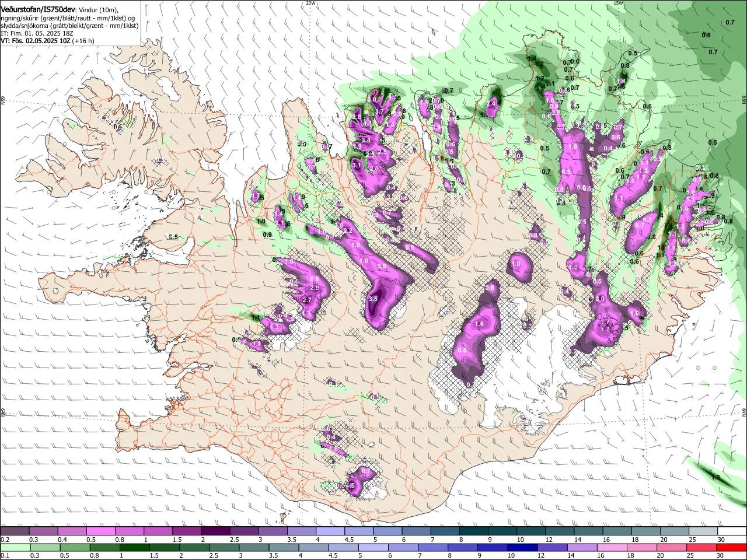Click the 3.4 value label in the north
The image size is (747, 560).
coord(366,141)
